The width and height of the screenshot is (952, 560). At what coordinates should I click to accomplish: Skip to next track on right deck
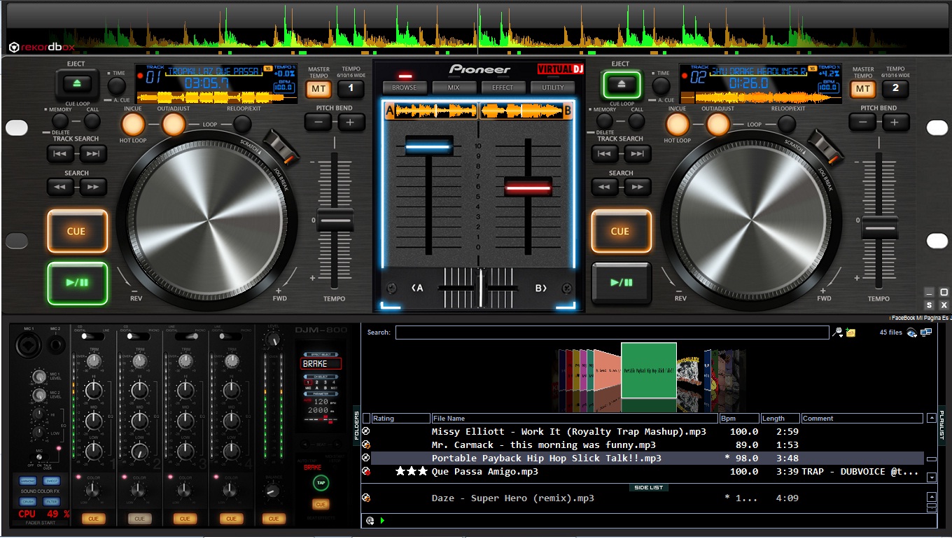point(638,154)
